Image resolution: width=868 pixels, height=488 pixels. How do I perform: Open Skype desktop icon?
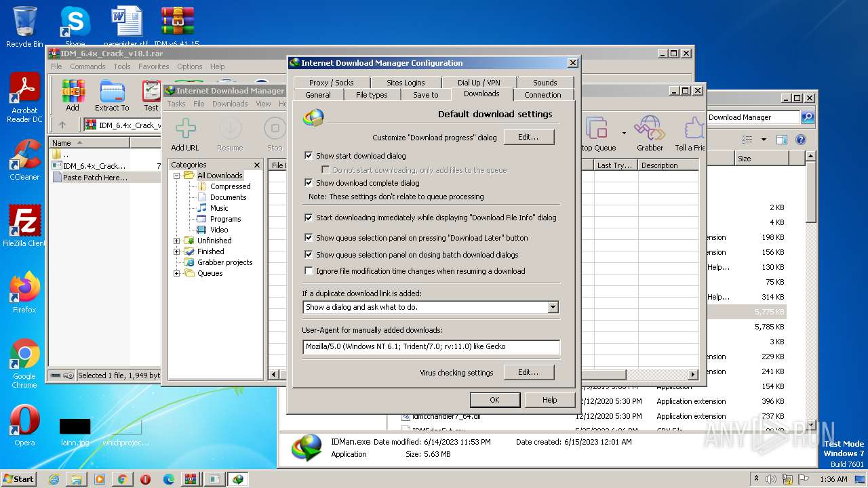click(x=75, y=27)
